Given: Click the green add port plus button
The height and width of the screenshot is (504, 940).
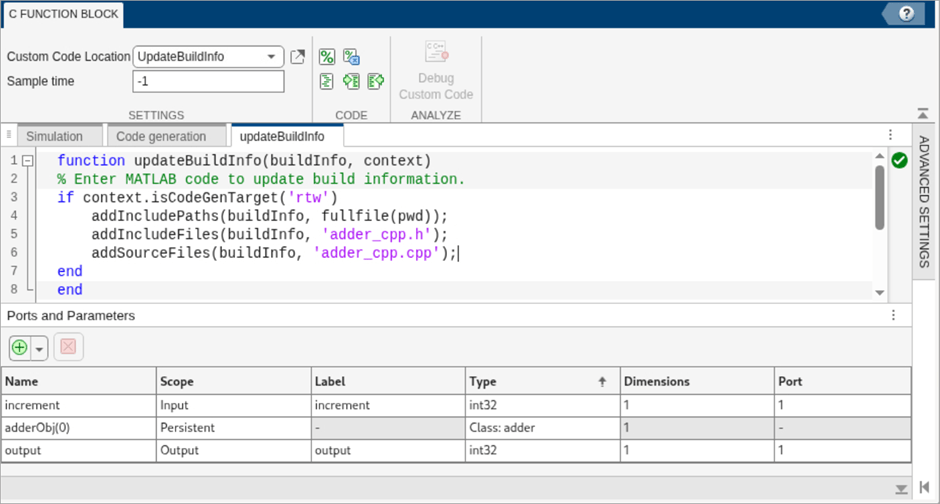Looking at the screenshot, I should pyautogui.click(x=20, y=348).
